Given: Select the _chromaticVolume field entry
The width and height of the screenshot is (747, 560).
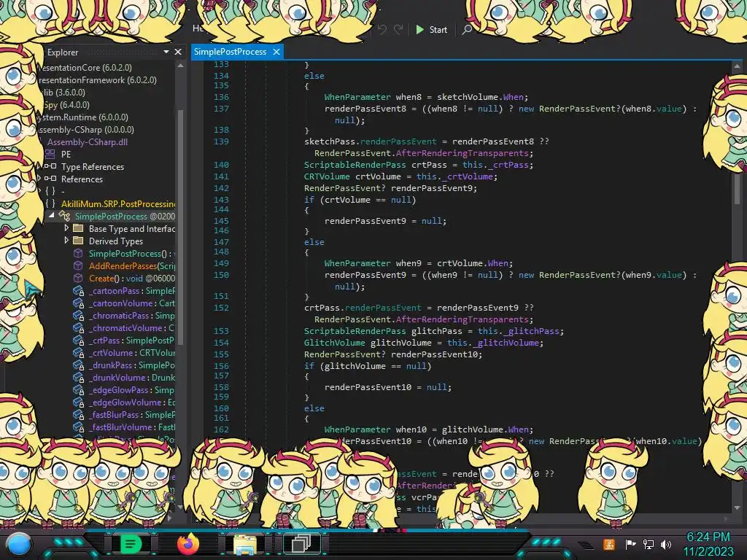Looking at the screenshot, I should (132, 327).
